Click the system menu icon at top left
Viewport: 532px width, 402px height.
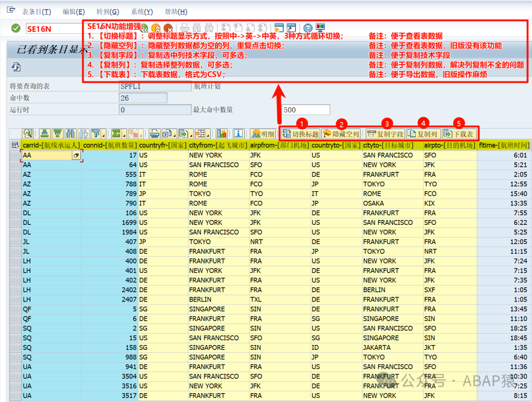(x=11, y=10)
